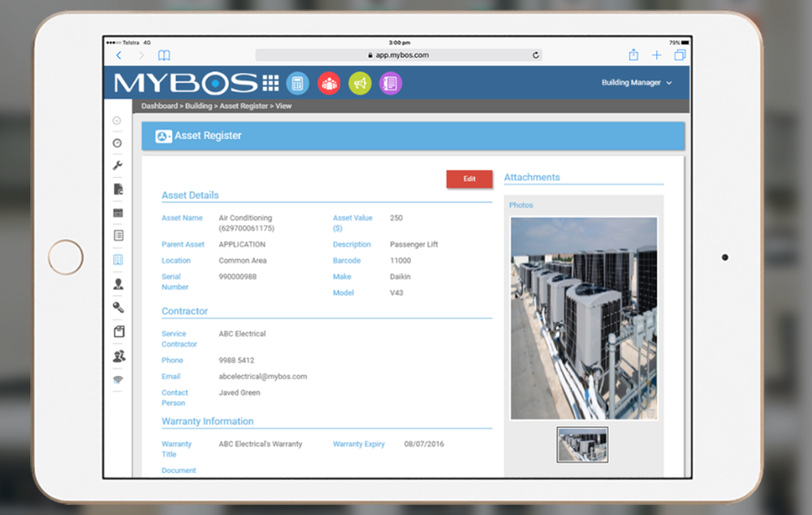
Task: Open the red community contacts tool
Action: tap(329, 83)
